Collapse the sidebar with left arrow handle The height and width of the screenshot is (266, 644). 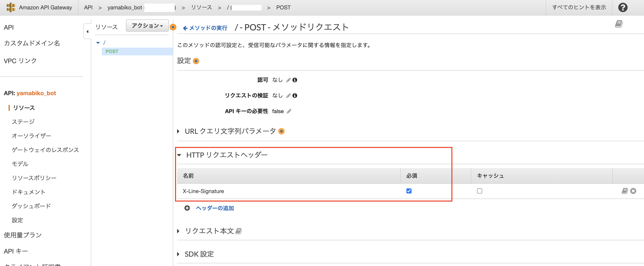pos(87,32)
